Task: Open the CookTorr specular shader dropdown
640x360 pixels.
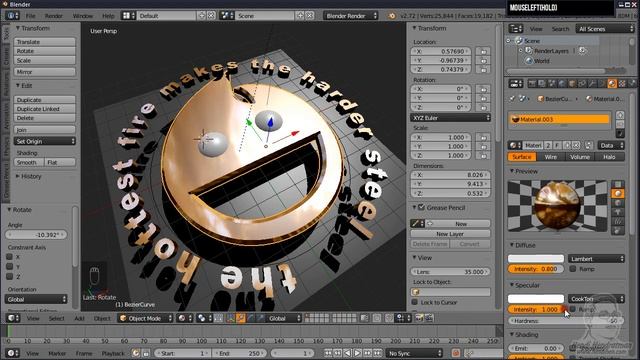Action: (596, 299)
